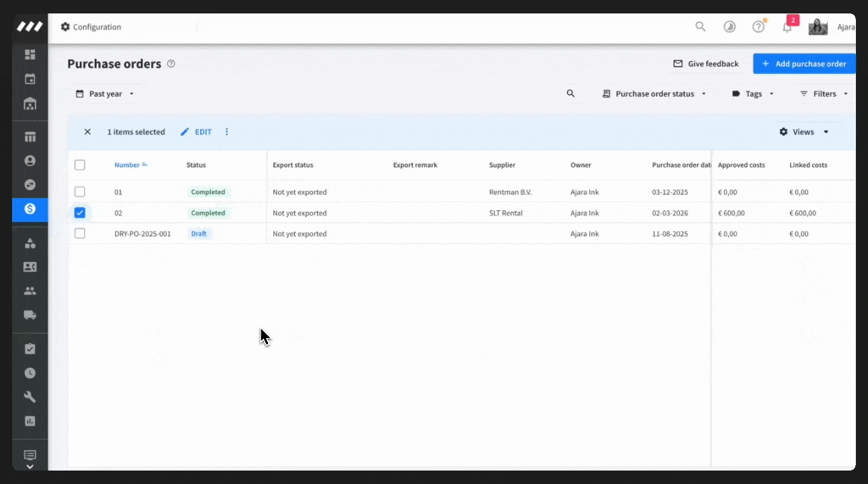The image size is (868, 484).
Task: Click the Linked costs column header
Action: [x=808, y=165]
